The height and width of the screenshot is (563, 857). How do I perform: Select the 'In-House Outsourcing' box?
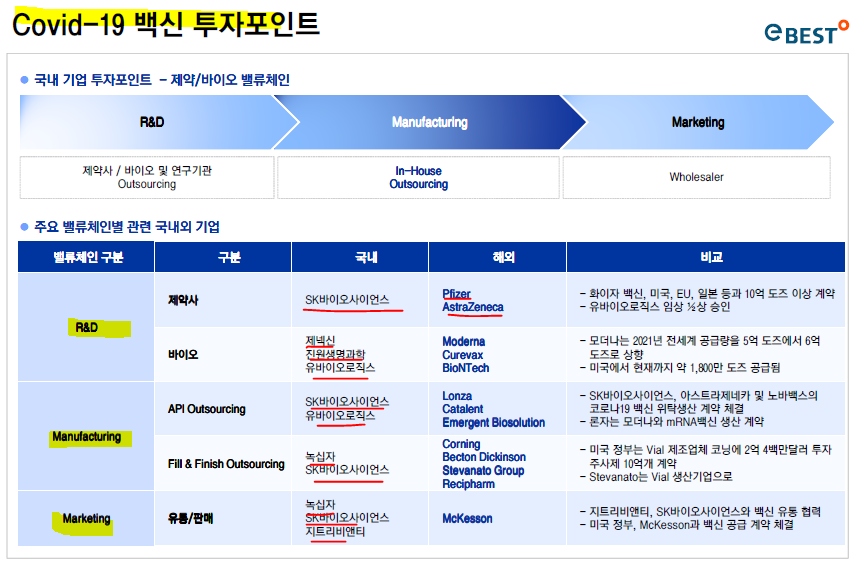point(418,177)
